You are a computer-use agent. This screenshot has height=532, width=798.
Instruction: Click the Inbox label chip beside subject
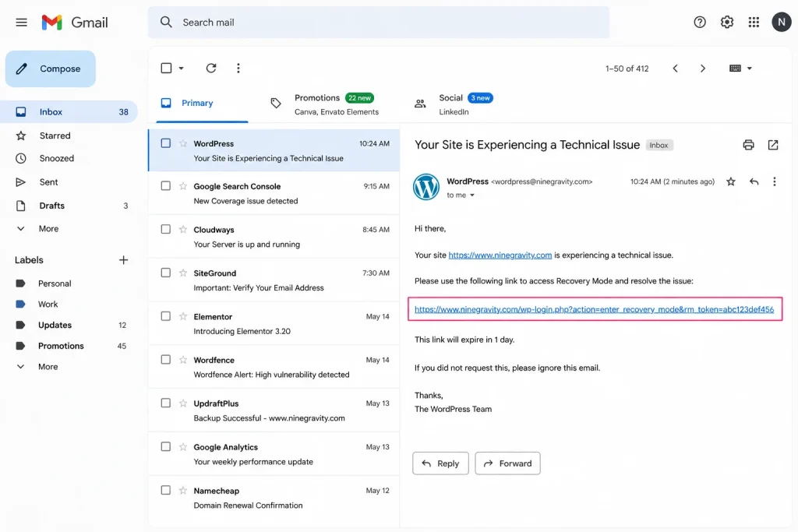click(659, 146)
